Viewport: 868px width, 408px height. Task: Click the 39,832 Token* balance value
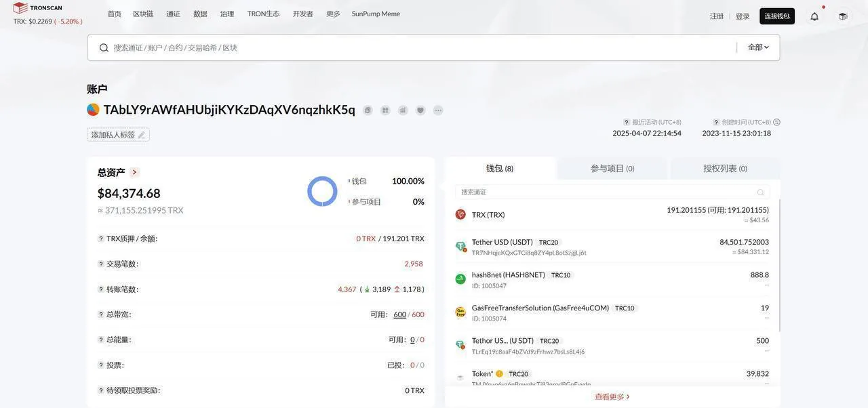point(757,373)
